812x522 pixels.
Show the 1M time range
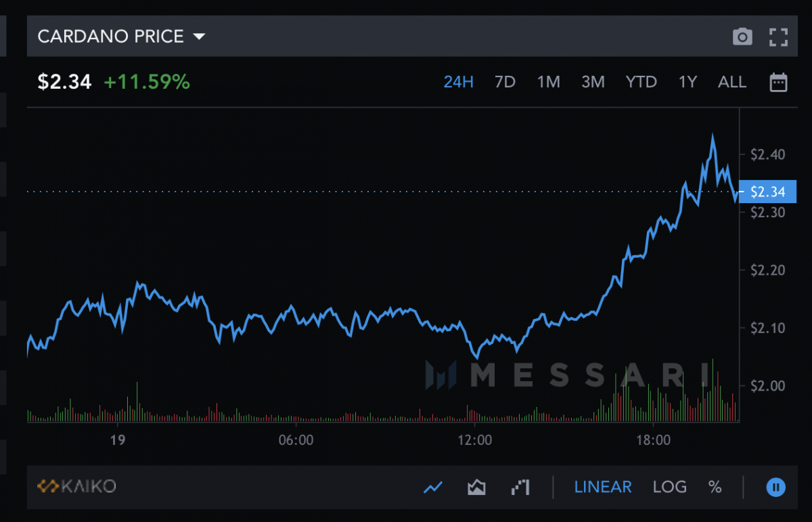548,83
